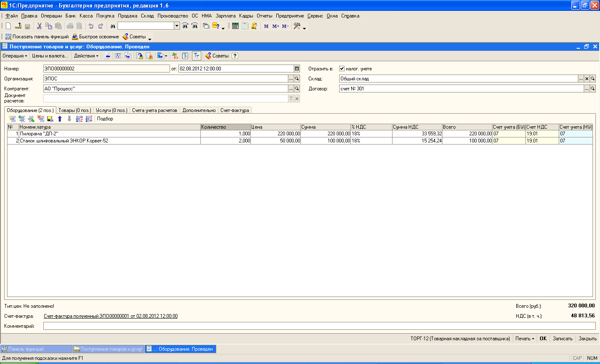The width and height of the screenshot is (600, 364).
Task: Click the Склад selection ellipsis button
Action: (x=581, y=79)
